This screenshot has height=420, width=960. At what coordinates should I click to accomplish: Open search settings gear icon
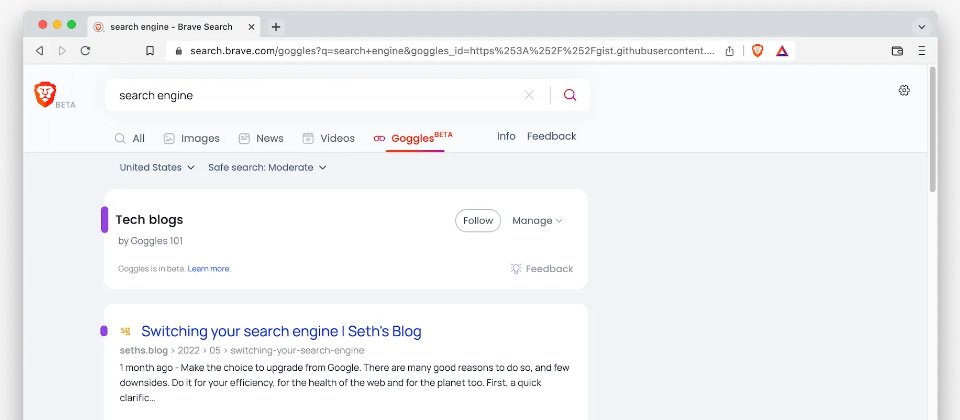click(904, 91)
